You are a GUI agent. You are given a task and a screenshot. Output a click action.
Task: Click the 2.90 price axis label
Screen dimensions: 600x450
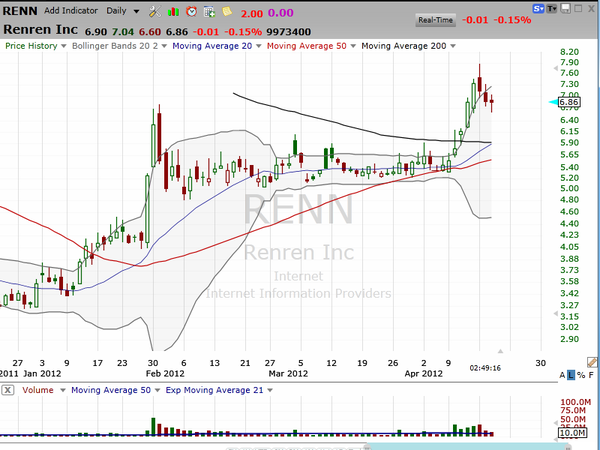tap(569, 339)
